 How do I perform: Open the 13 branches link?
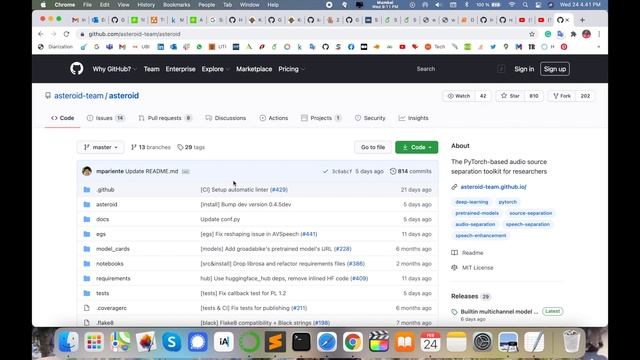151,147
